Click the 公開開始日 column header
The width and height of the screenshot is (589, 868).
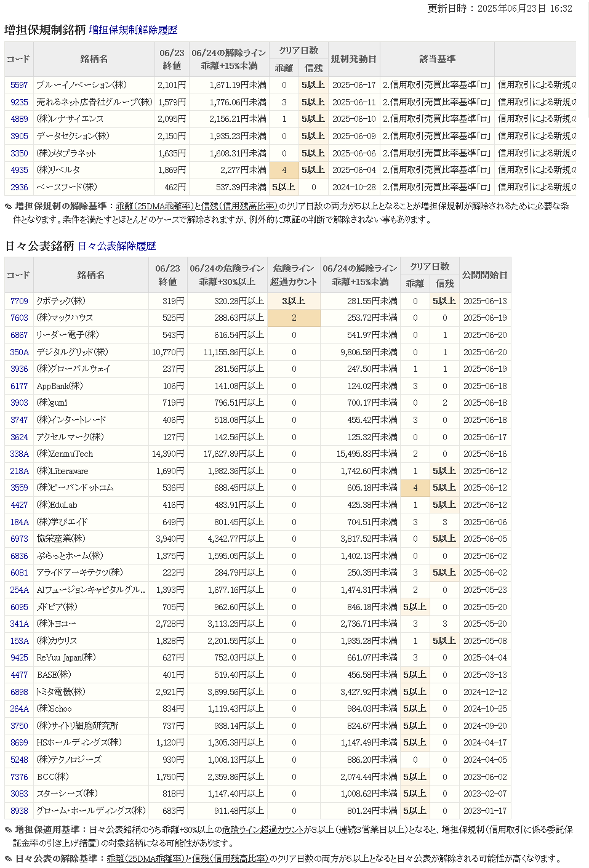[x=485, y=275]
